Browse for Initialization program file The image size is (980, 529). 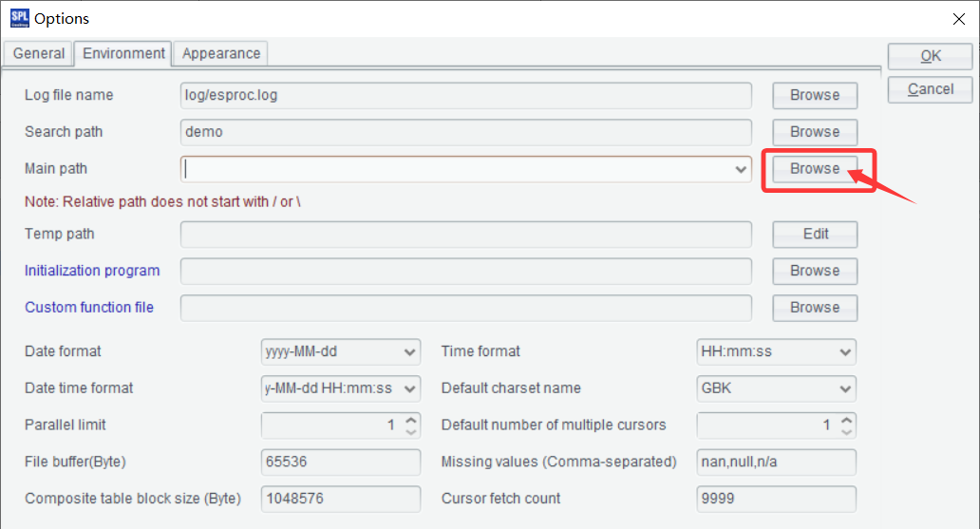[x=814, y=271]
